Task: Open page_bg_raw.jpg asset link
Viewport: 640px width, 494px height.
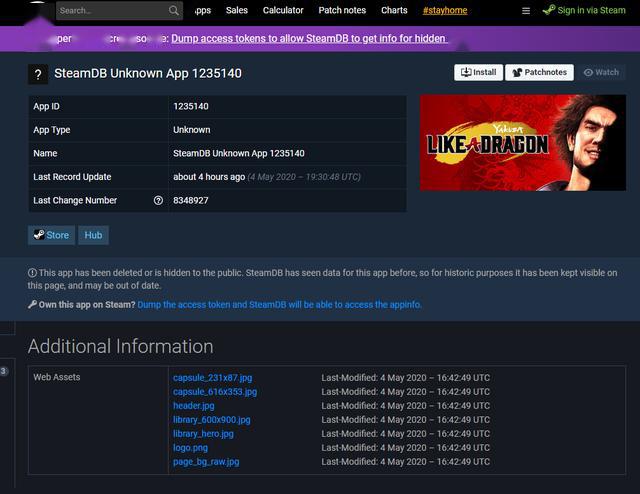Action: 206,462
